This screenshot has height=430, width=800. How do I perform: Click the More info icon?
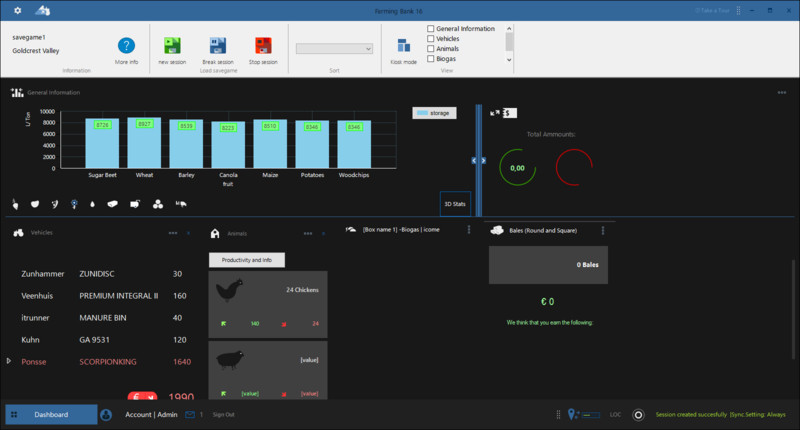coord(126,45)
